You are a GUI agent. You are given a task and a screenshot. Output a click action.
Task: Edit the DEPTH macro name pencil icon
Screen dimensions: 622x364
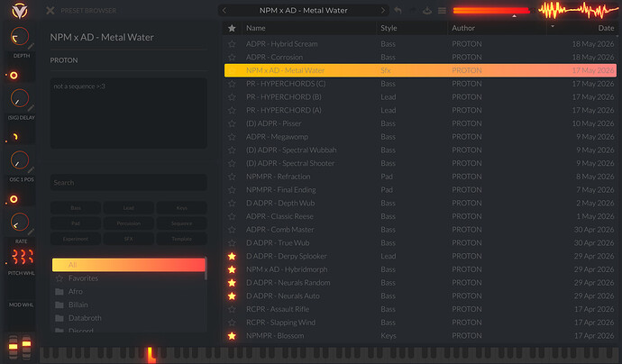pyautogui.click(x=31, y=46)
